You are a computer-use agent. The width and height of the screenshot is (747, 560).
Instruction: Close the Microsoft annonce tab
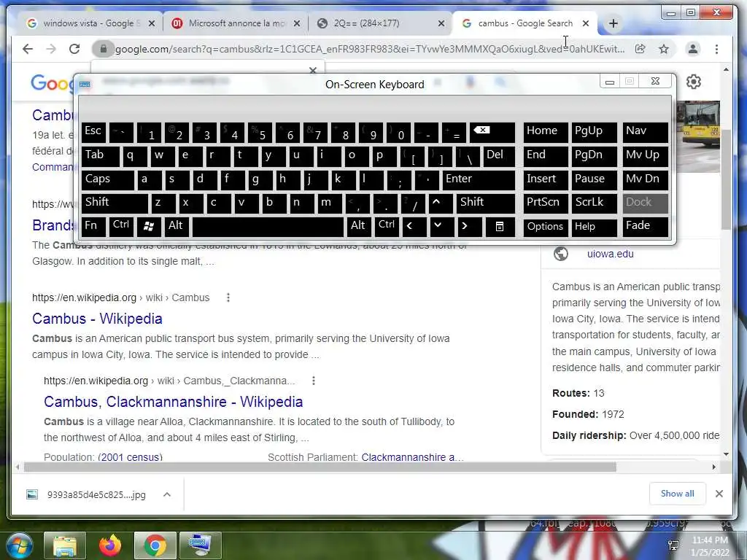[297, 23]
